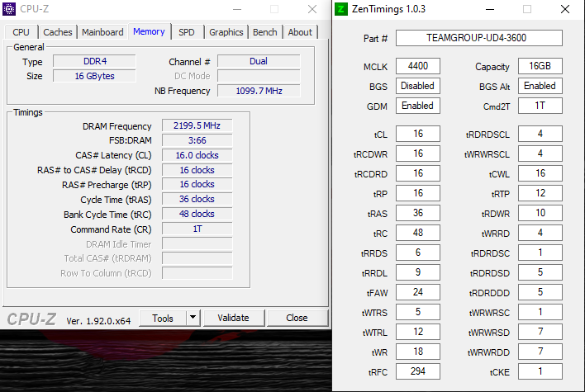Click the tRAS value 36 in ZenTimings
The image size is (585, 392).
click(418, 213)
